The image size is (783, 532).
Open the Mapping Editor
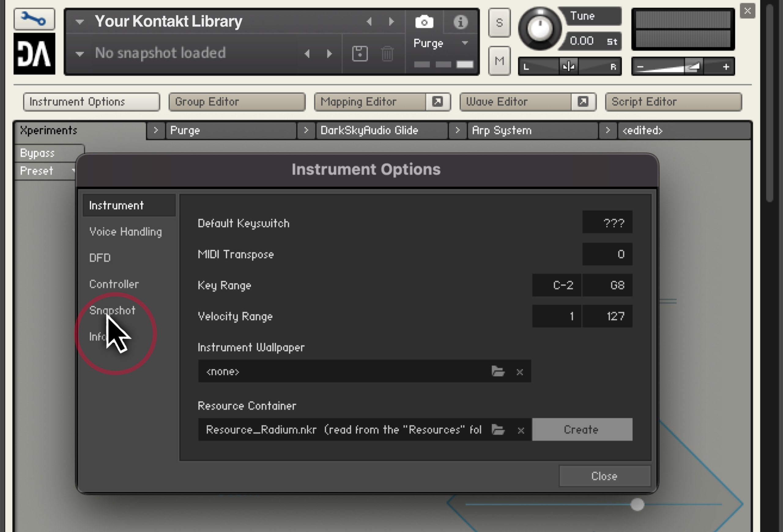(x=370, y=102)
